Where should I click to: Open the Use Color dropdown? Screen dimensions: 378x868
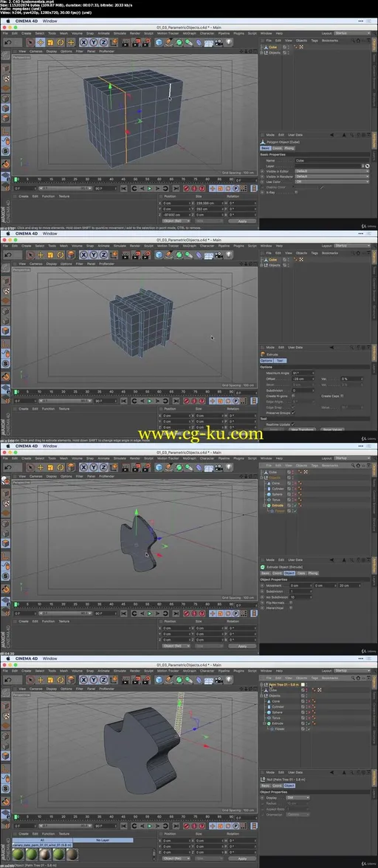tap(331, 182)
